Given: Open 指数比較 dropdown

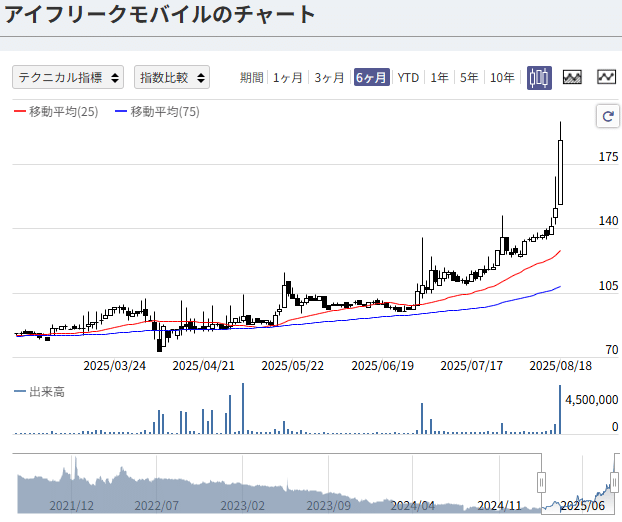Looking at the screenshot, I should 172,77.
